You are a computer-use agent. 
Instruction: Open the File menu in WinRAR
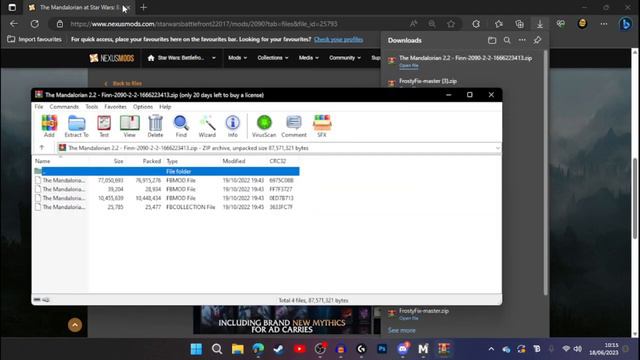[39, 107]
